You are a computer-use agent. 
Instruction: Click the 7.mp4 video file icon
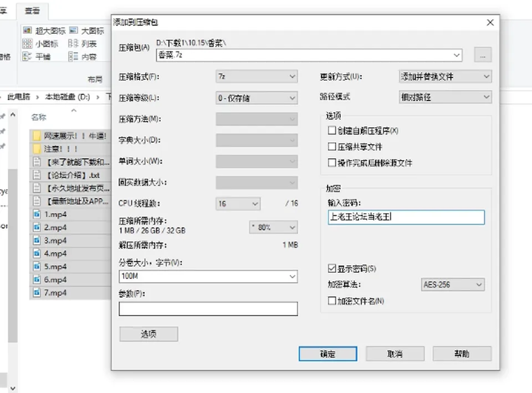pos(37,293)
